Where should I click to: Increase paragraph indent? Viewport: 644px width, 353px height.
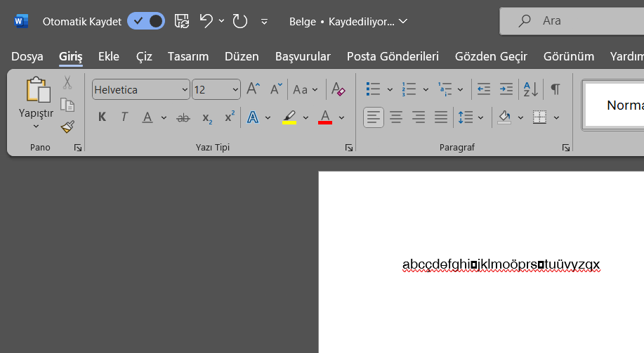506,89
